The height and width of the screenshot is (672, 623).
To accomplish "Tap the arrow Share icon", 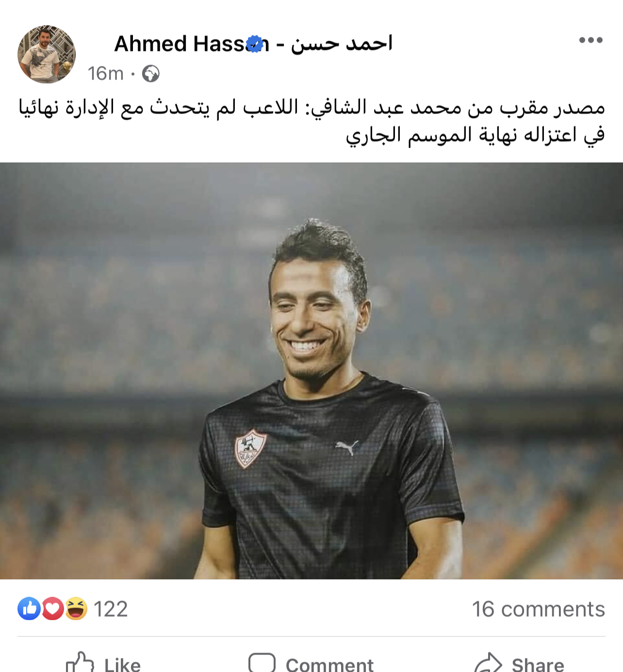I will pos(488,663).
